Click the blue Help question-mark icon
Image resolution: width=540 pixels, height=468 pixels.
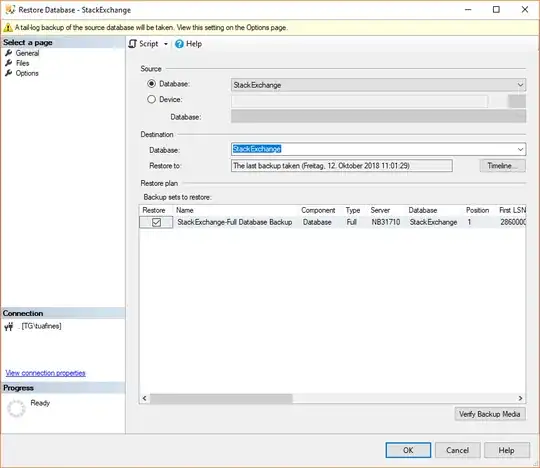point(179,44)
